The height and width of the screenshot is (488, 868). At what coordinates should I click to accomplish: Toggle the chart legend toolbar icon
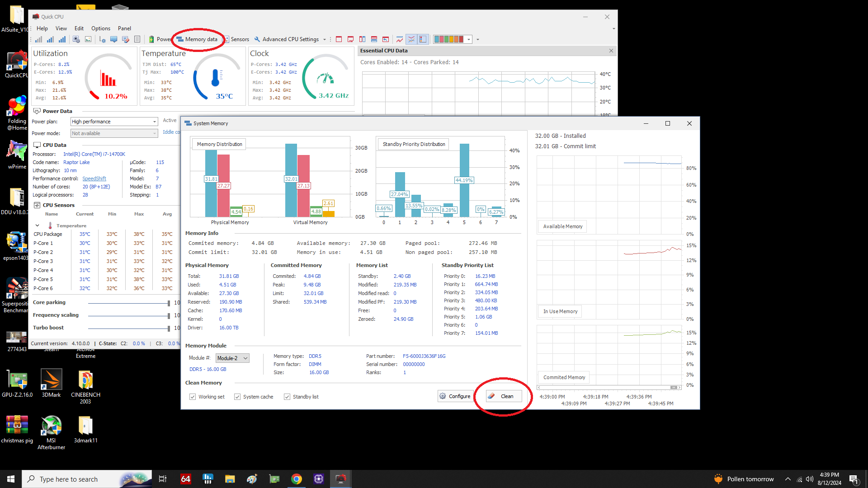[x=423, y=39]
